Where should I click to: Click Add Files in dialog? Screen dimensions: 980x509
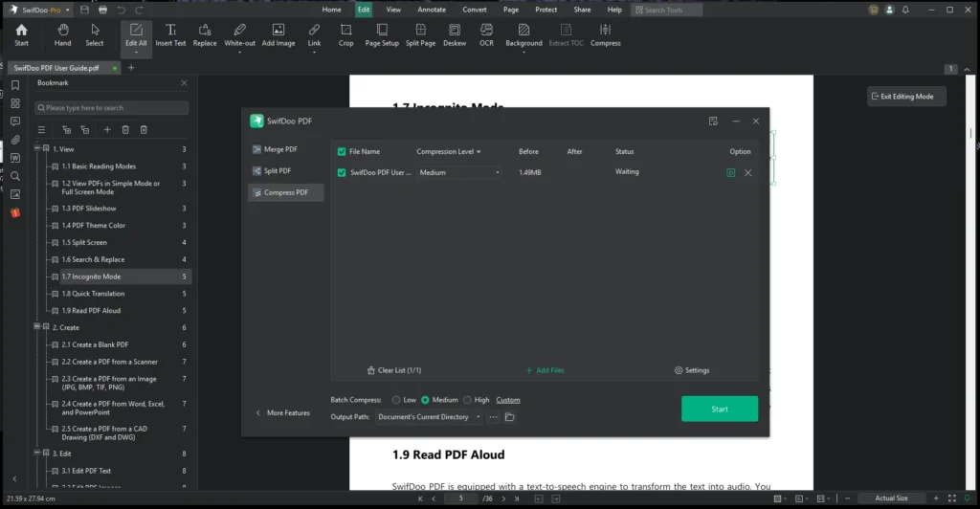(545, 370)
